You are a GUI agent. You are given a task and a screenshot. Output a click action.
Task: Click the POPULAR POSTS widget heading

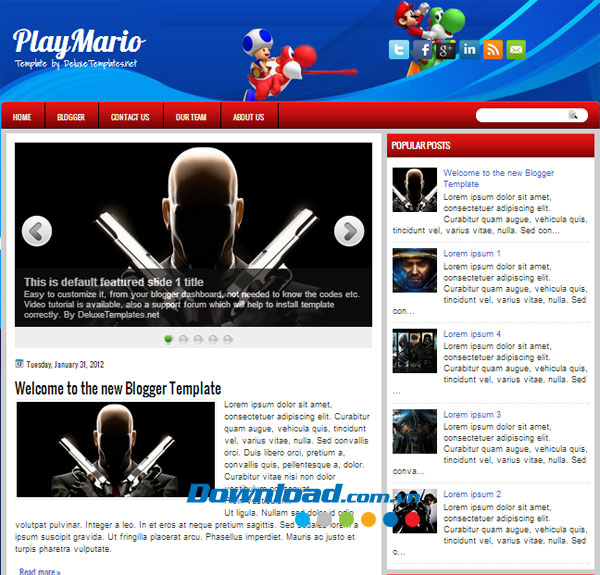[421, 145]
